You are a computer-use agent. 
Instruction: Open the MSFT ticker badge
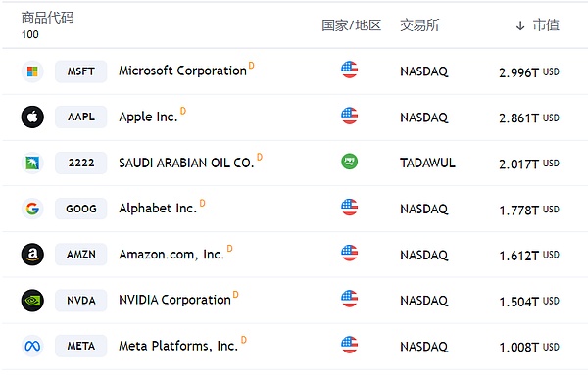pos(81,71)
